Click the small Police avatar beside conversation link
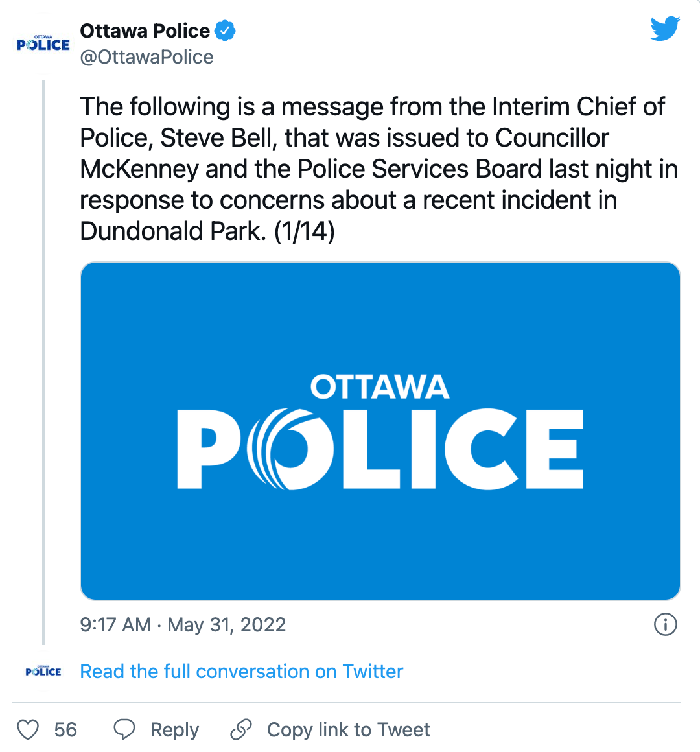Image resolution: width=700 pixels, height=752 pixels. click(43, 671)
